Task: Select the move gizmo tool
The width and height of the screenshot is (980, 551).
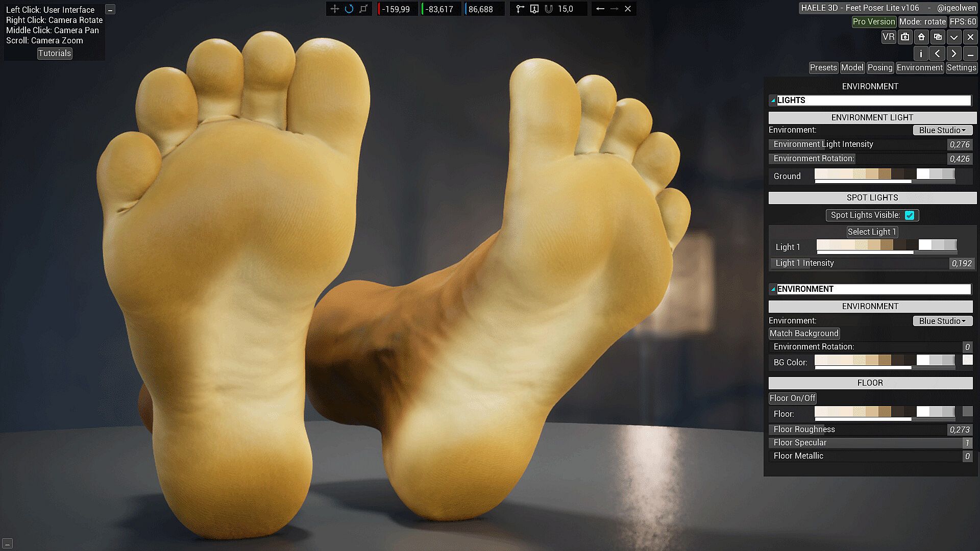Action: [x=334, y=9]
